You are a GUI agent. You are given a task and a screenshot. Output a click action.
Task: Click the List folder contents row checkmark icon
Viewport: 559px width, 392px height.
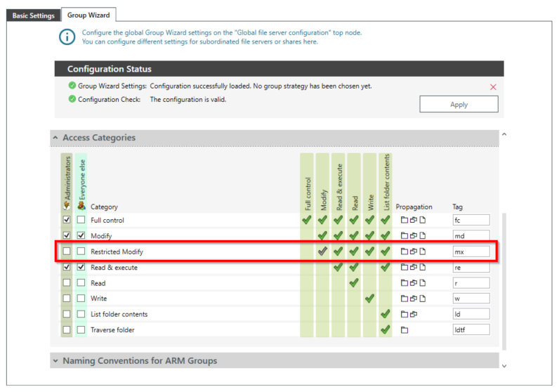(385, 314)
